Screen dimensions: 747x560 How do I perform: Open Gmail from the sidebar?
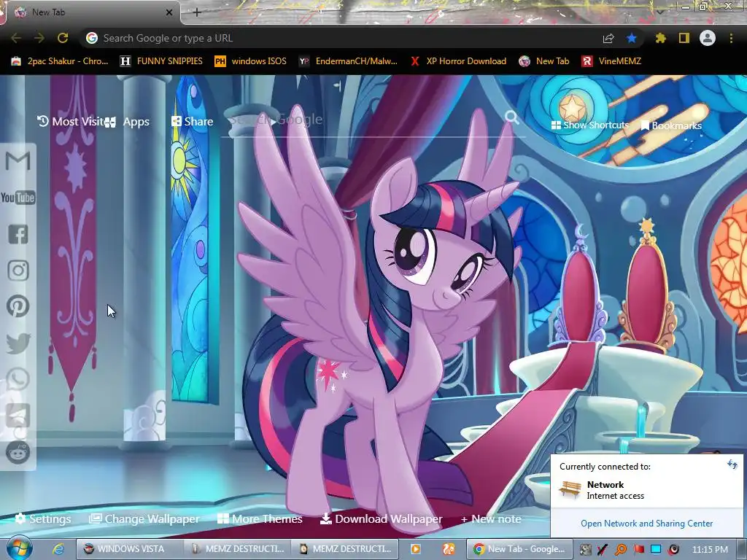tap(18, 161)
